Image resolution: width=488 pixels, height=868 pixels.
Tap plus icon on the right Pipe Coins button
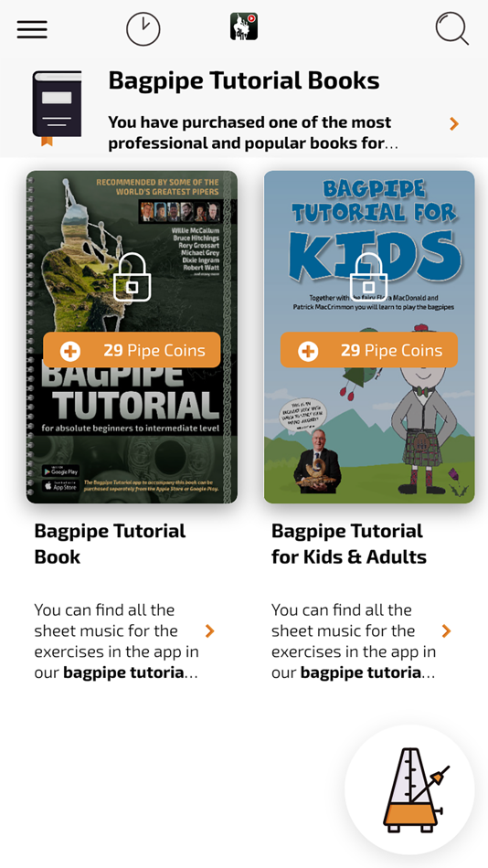[x=308, y=351]
